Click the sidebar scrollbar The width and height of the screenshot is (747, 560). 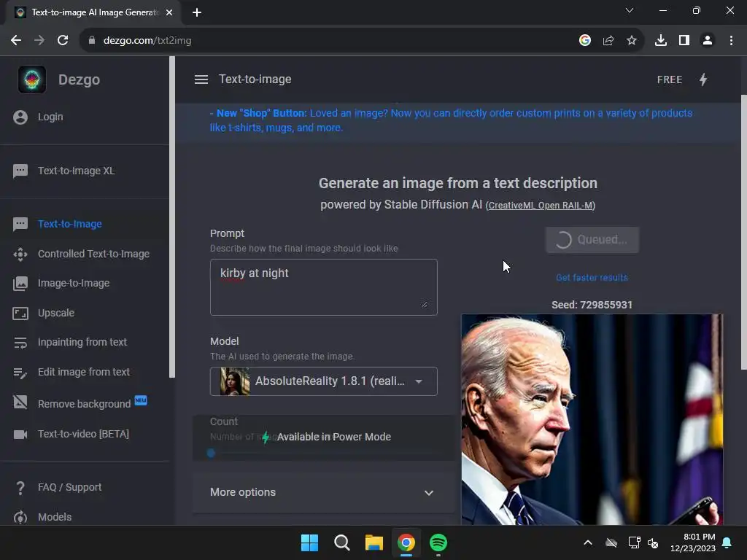click(x=172, y=217)
